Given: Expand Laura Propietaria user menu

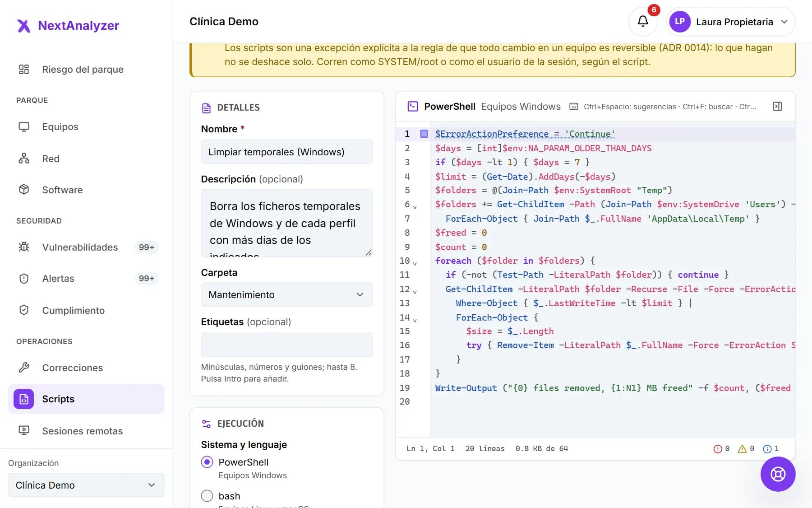Looking at the screenshot, I should (731, 22).
